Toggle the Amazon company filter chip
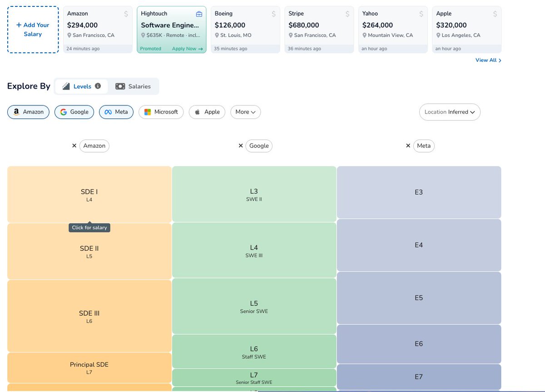The image size is (545, 392). (28, 112)
